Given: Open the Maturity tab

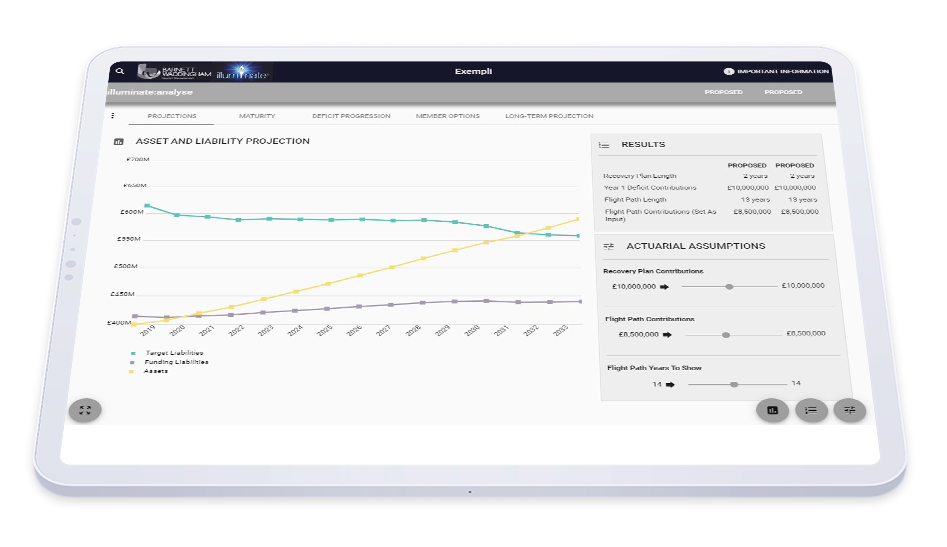Looking at the screenshot, I should click(257, 116).
